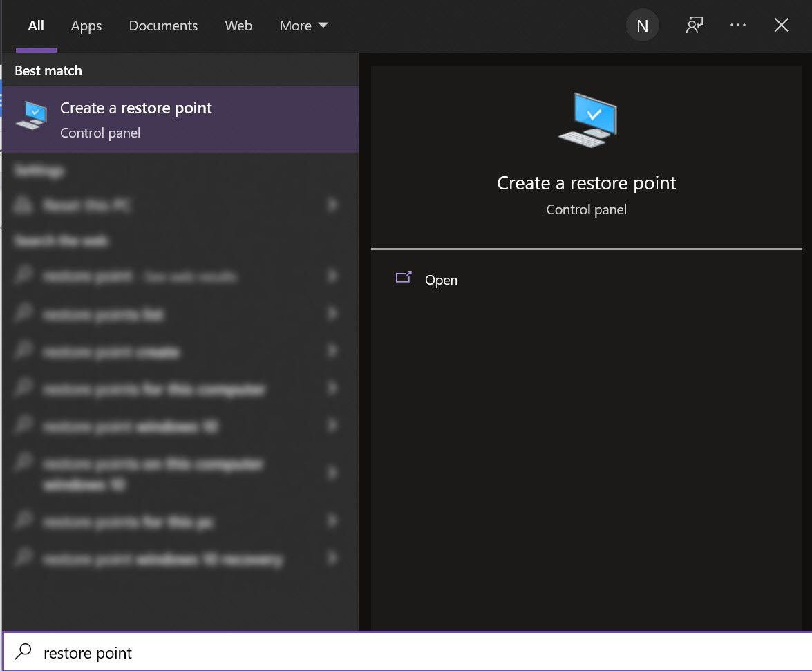Expand the last web search suggestion
Viewport: 812px width, 671px height.
point(332,559)
